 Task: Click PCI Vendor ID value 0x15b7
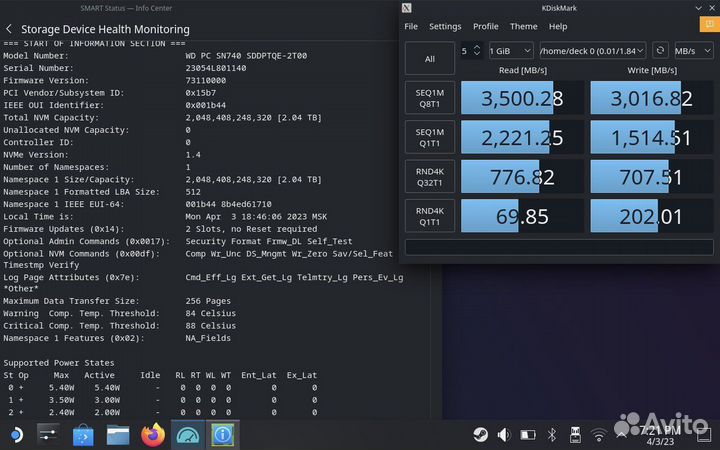point(201,93)
